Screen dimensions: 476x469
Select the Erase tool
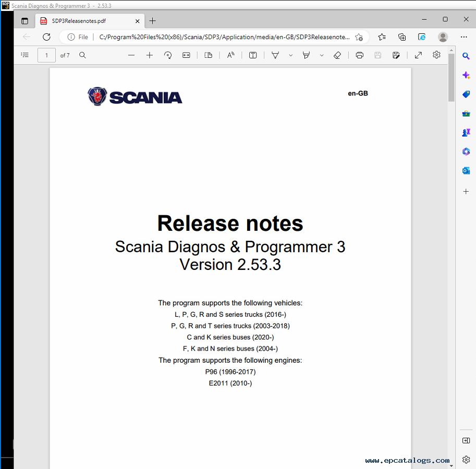tap(337, 55)
